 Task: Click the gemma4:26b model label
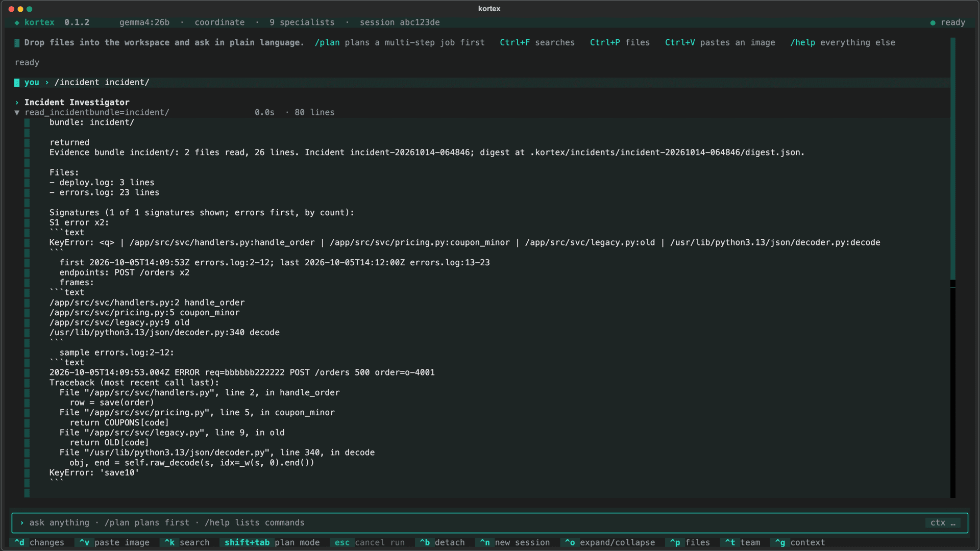pos(144,22)
